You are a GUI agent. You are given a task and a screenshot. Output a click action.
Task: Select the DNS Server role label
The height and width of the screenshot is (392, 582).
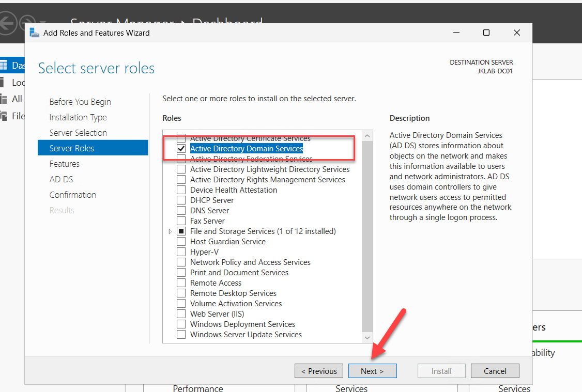tap(210, 211)
